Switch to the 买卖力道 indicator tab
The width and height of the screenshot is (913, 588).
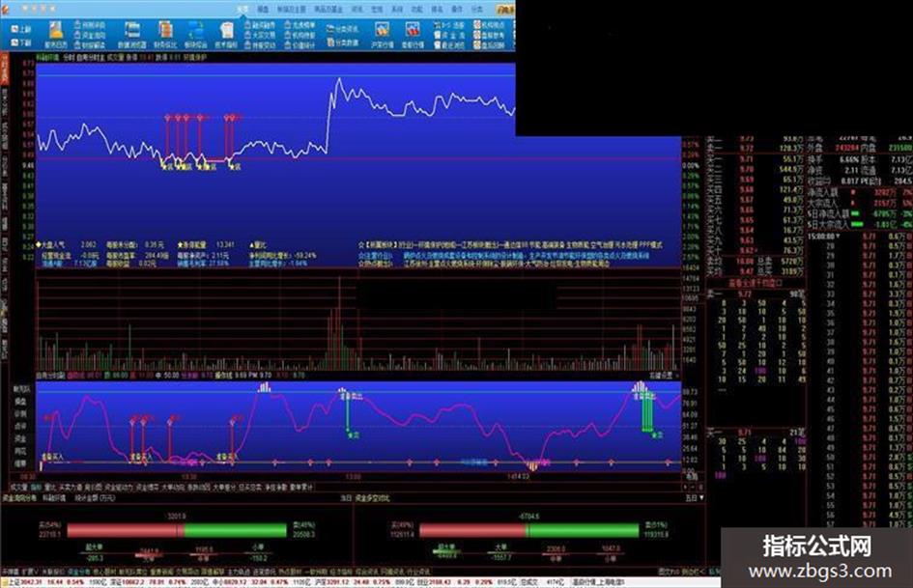71,487
